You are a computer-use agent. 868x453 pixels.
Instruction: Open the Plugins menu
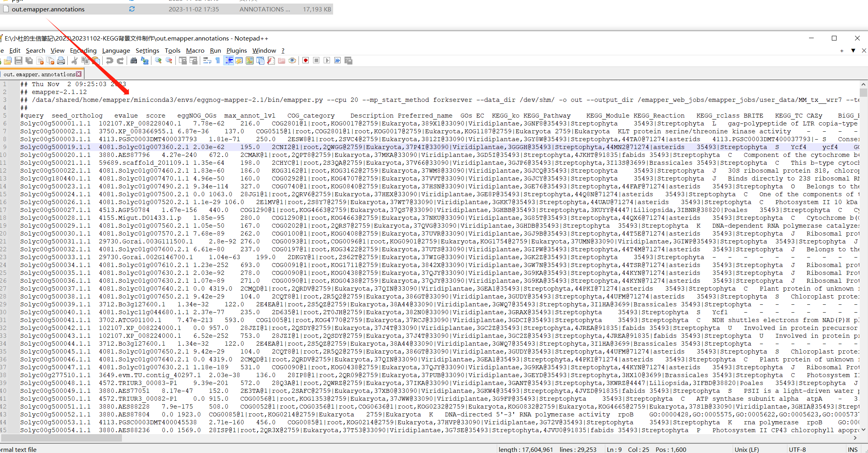(x=236, y=51)
